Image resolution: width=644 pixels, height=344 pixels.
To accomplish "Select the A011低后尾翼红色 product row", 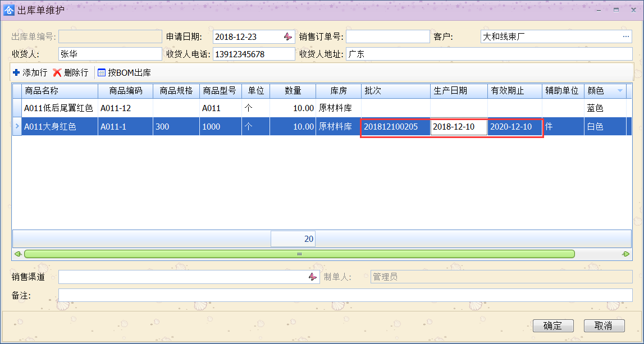I will point(58,108).
